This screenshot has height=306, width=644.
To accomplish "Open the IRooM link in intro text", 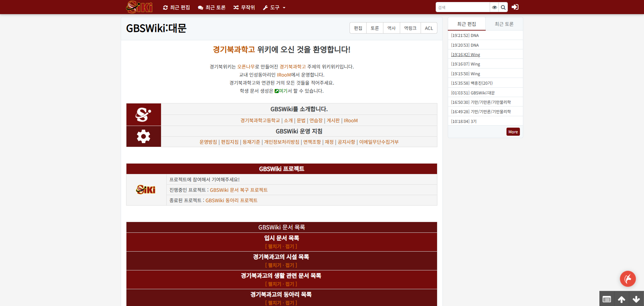I will 284,75.
